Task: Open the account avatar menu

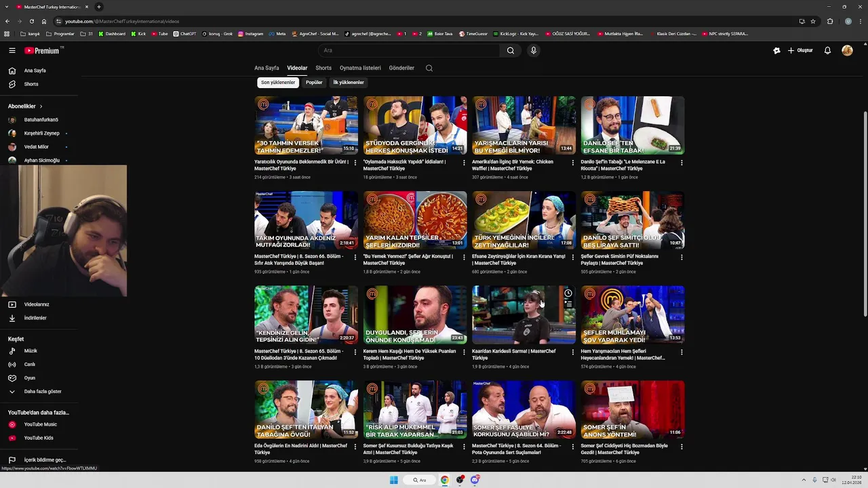Action: point(847,50)
